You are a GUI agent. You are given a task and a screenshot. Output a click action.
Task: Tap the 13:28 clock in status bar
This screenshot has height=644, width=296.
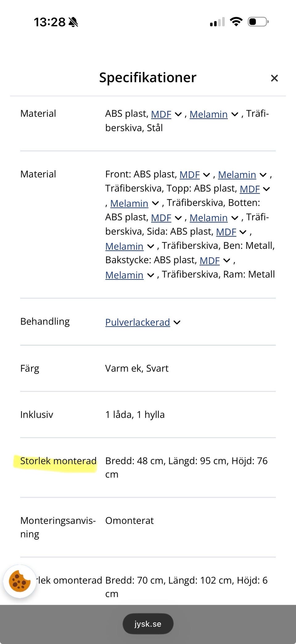tap(49, 22)
